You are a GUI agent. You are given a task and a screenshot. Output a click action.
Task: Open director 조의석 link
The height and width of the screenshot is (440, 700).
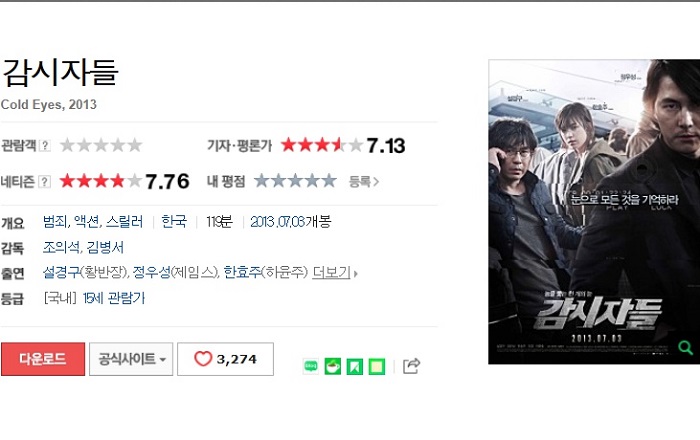point(61,247)
